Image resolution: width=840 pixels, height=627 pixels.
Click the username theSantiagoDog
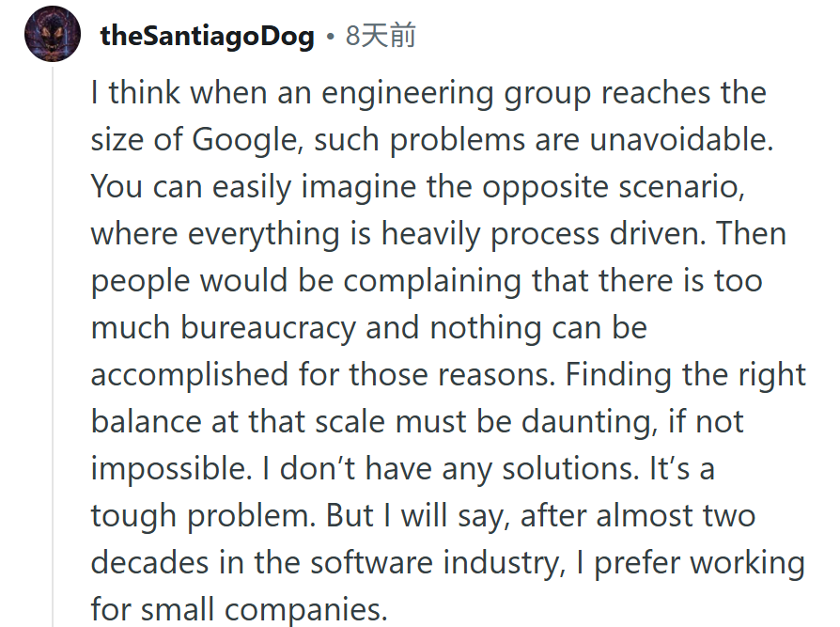tap(208, 36)
